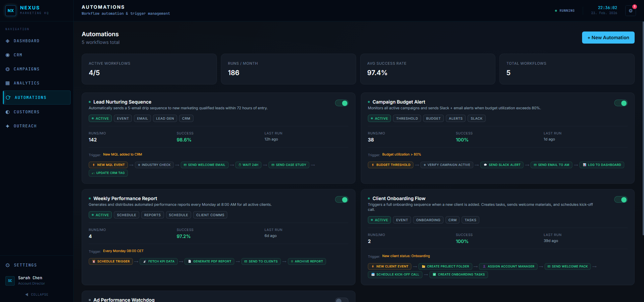Click the ACTIVE badge on Weekly Performance Report
Image resolution: width=644 pixels, height=302 pixels.
pos(100,215)
